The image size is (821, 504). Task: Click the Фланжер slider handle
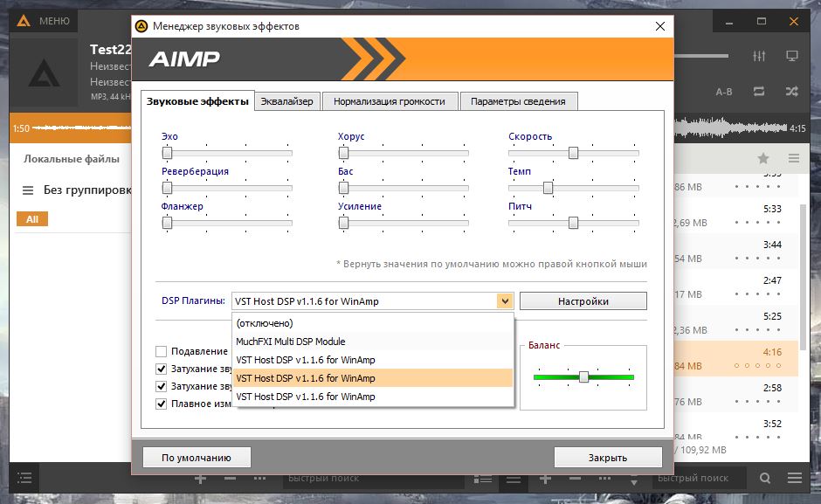(x=167, y=223)
